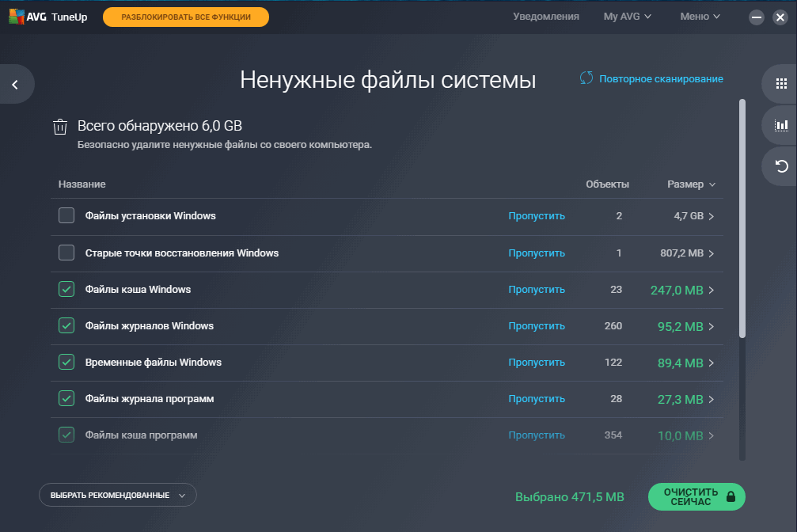The image size is (797, 532).
Task: Open the Выбрать рекомендованные dropdown
Action: pyautogui.click(x=118, y=495)
